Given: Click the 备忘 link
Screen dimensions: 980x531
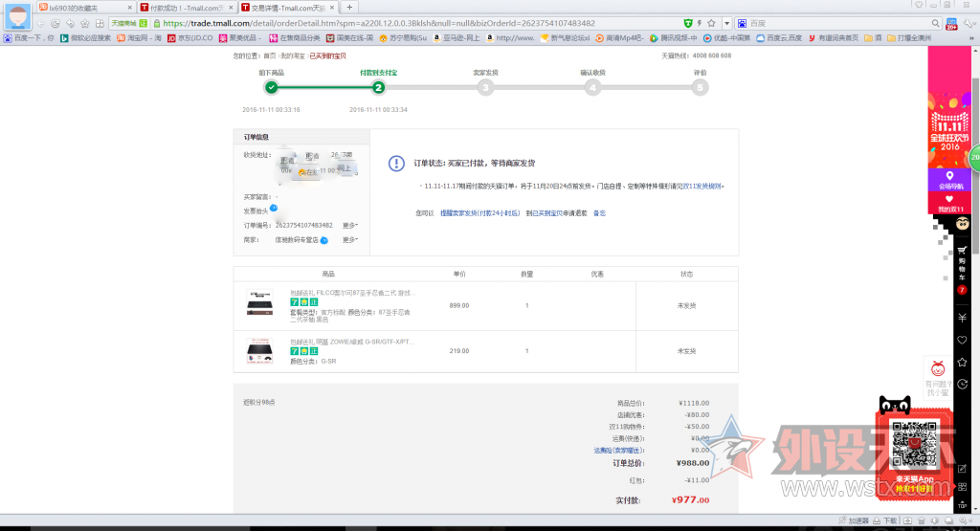Looking at the screenshot, I should 599,213.
